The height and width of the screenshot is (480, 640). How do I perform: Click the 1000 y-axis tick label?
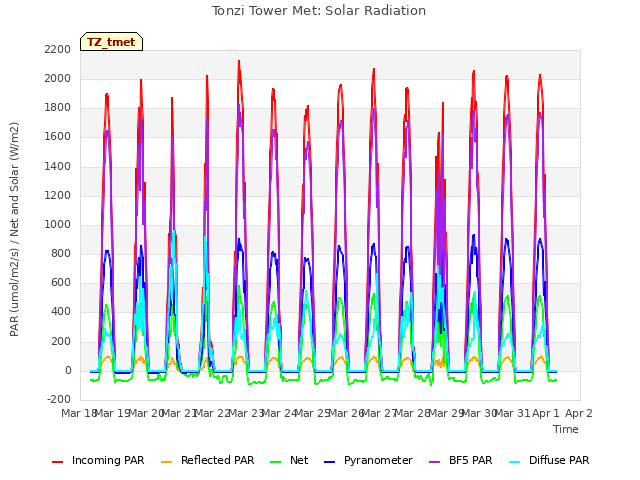coord(58,224)
